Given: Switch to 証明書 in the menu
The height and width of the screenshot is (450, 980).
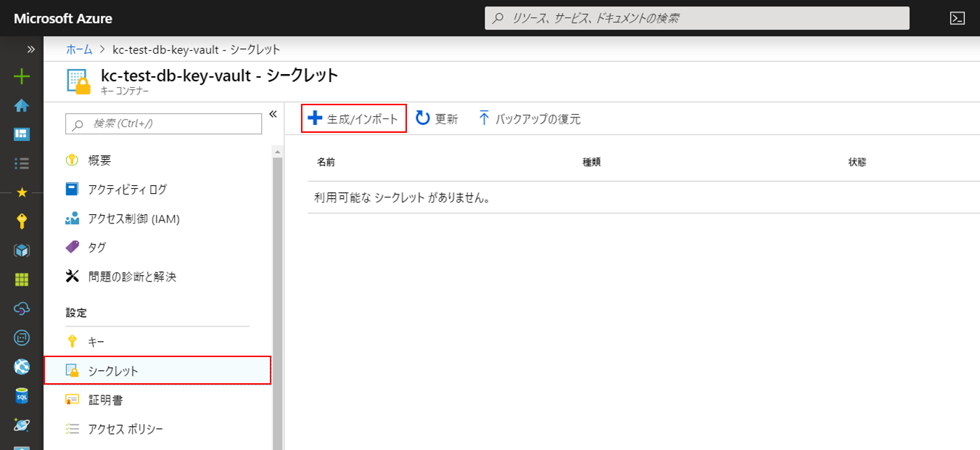Looking at the screenshot, I should click(102, 398).
